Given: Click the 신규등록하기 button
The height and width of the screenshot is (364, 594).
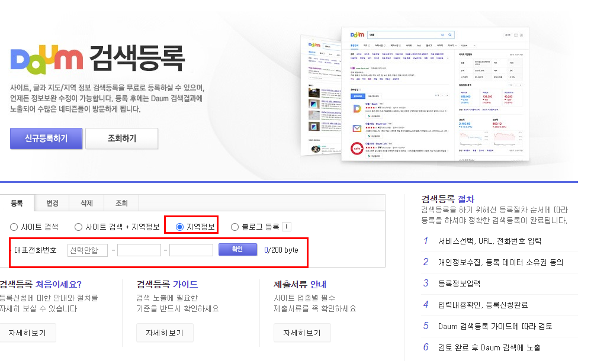Looking at the screenshot, I should coord(46,138).
